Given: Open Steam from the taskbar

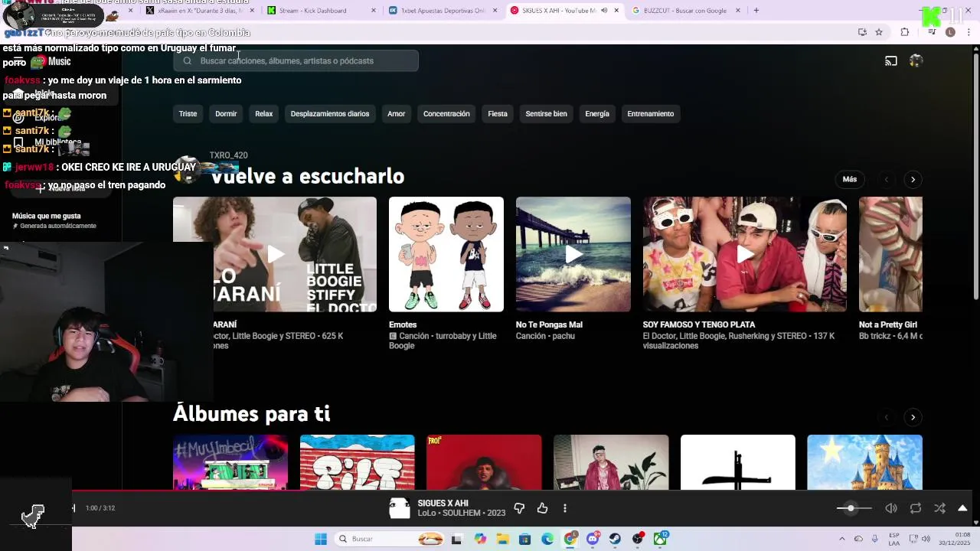Looking at the screenshot, I should (x=615, y=539).
